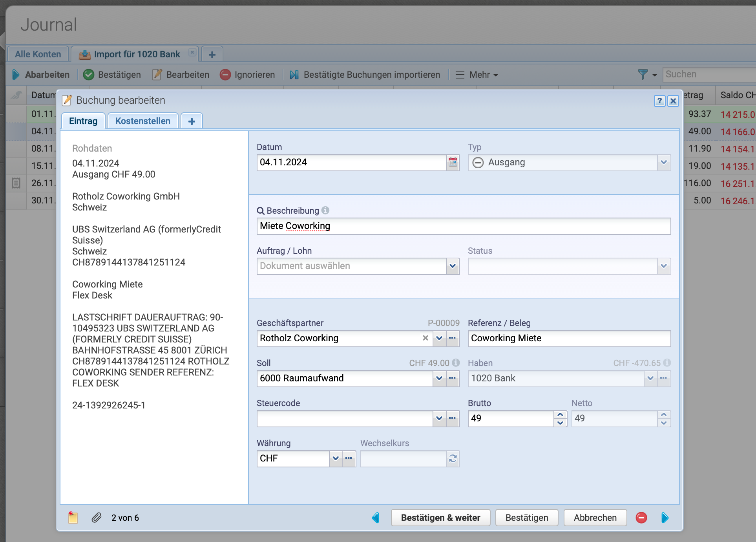
Task: Refresh the Wechselkurs exchange rate
Action: [x=453, y=458]
